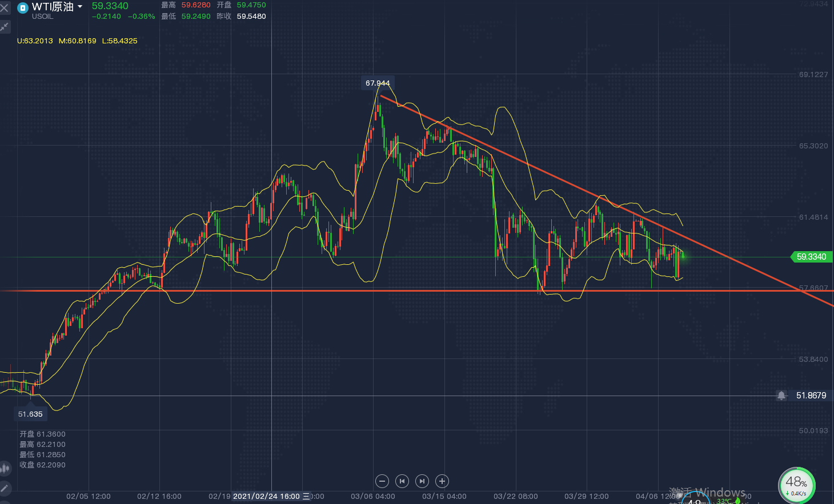Click the green 59.3340 current price tag
The width and height of the screenshot is (834, 504).
pos(811,257)
